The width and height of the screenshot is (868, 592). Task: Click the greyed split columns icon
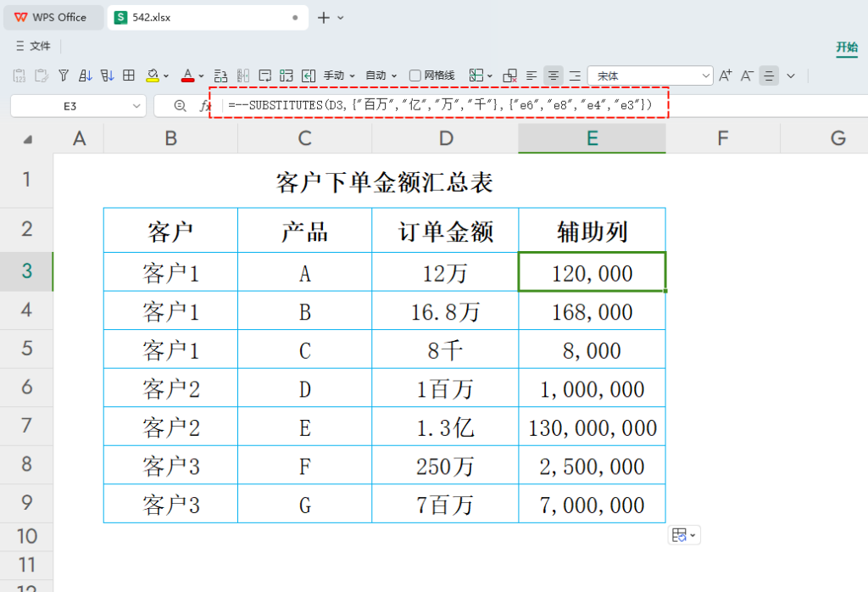tap(243, 75)
